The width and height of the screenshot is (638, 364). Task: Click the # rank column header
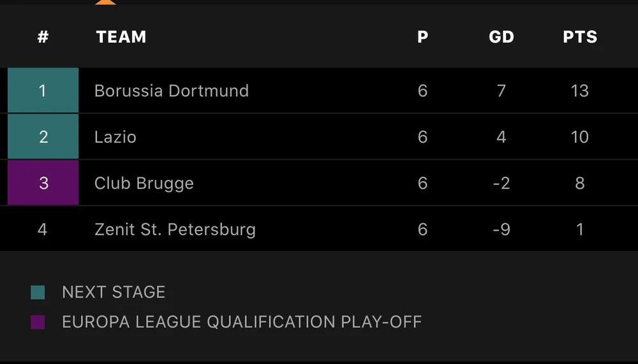pos(43,37)
